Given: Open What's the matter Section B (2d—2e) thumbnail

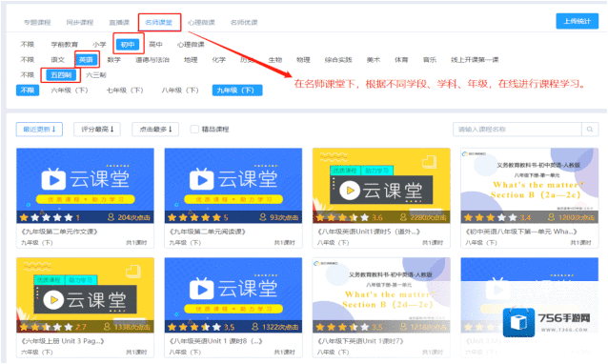Looking at the screenshot, I should pyautogui.click(x=381, y=295).
